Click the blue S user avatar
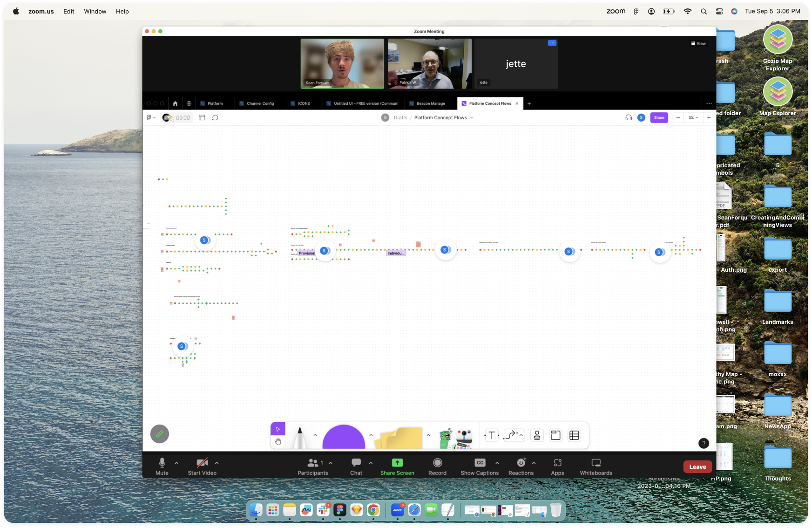This screenshot has height=528, width=812. 641,117
